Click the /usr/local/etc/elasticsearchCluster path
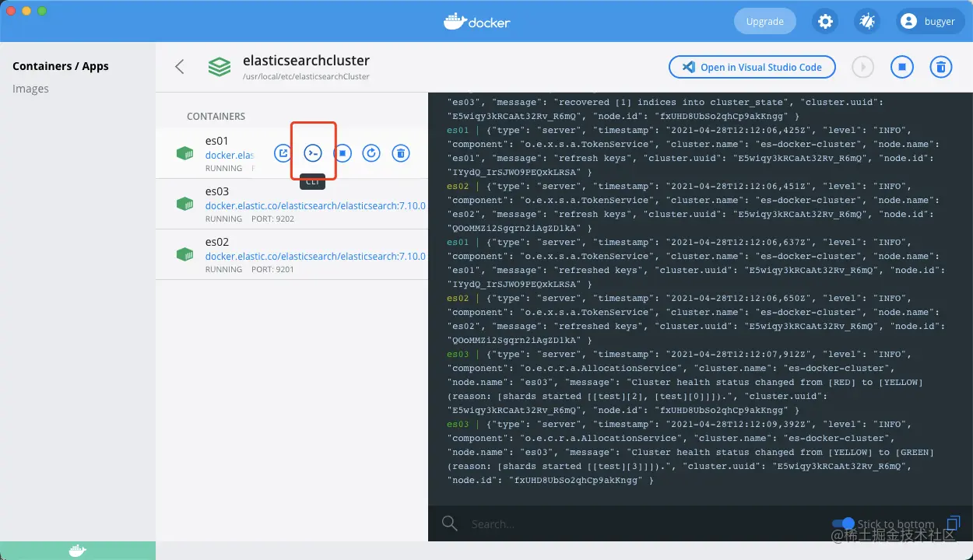 [306, 77]
